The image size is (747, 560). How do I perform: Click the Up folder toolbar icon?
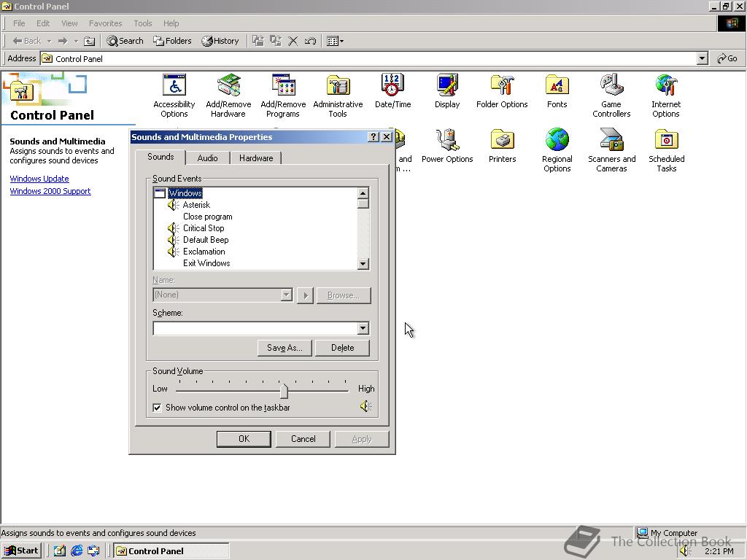89,41
